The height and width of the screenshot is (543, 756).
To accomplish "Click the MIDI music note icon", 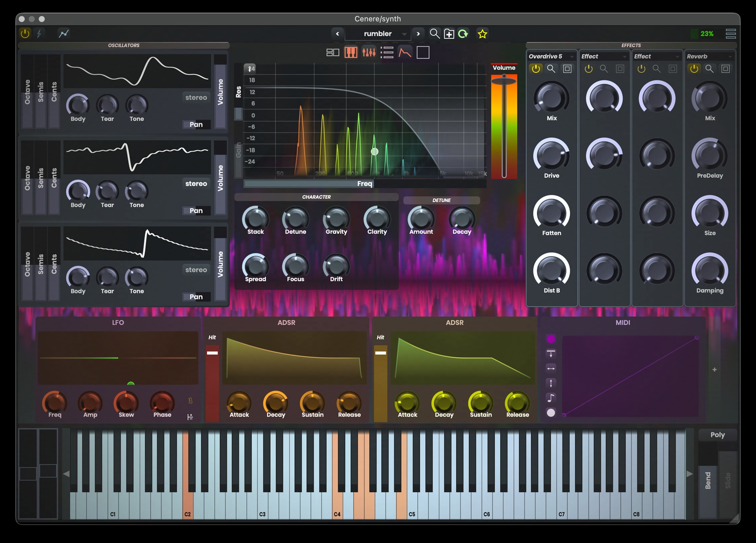I will click(551, 398).
